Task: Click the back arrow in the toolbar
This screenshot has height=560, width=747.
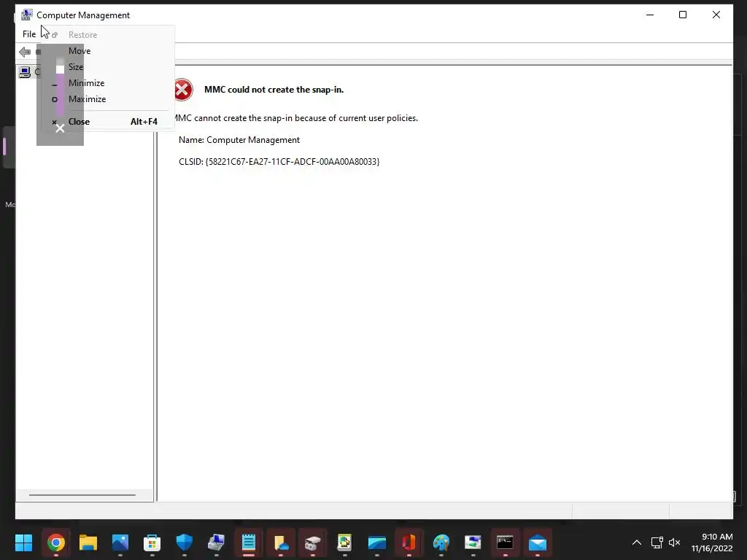Action: (x=25, y=52)
